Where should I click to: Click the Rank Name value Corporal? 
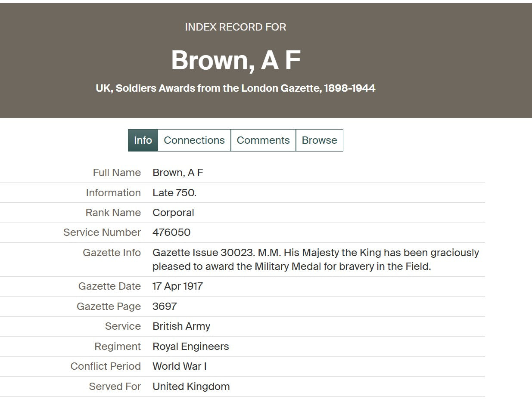click(x=173, y=213)
